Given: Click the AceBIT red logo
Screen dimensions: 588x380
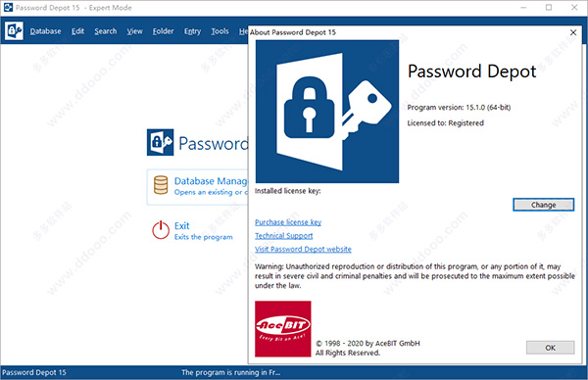Looking at the screenshot, I should coord(283,329).
